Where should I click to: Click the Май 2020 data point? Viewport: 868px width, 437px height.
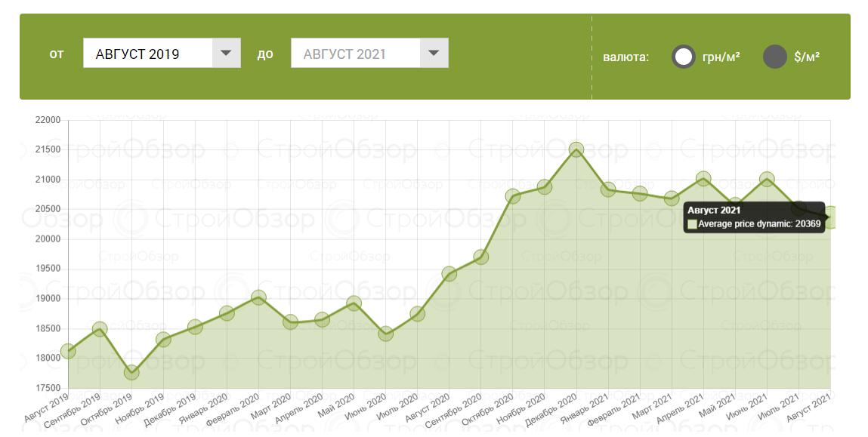click(354, 303)
